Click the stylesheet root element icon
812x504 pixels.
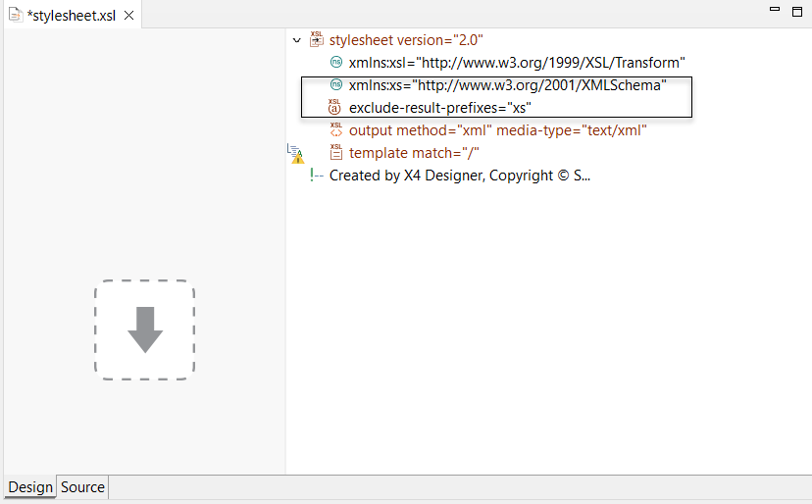pos(317,40)
